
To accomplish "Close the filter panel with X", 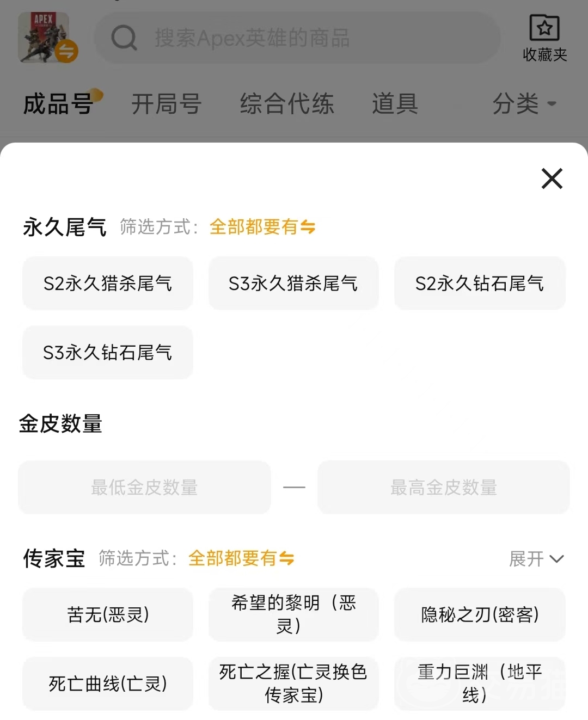I will [552, 179].
